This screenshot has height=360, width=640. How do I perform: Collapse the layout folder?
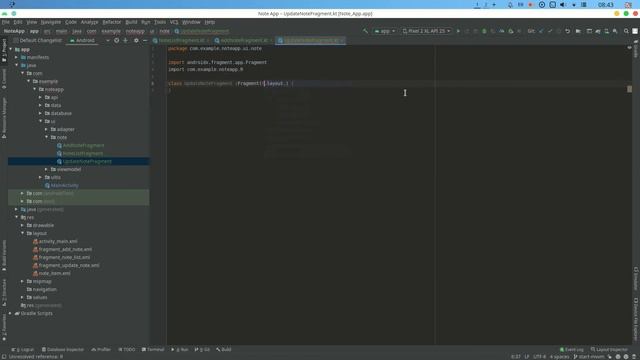pyautogui.click(x=23, y=233)
